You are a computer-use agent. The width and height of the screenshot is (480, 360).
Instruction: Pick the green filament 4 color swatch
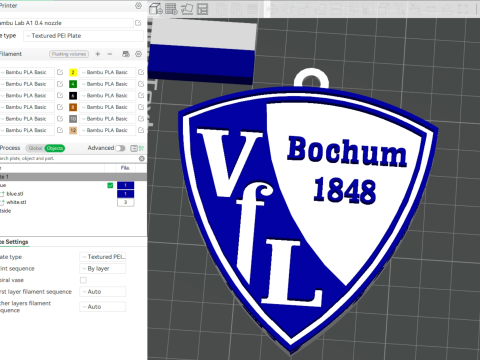pyautogui.click(x=73, y=84)
